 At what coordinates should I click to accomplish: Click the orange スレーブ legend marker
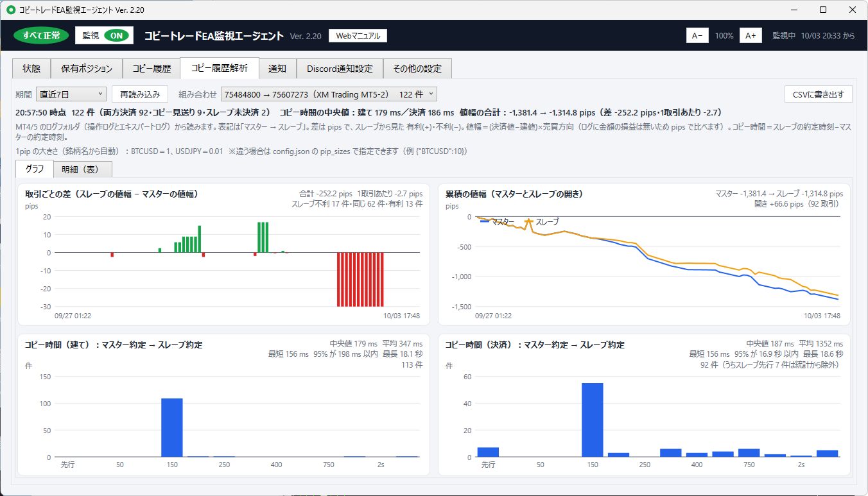[x=529, y=221]
